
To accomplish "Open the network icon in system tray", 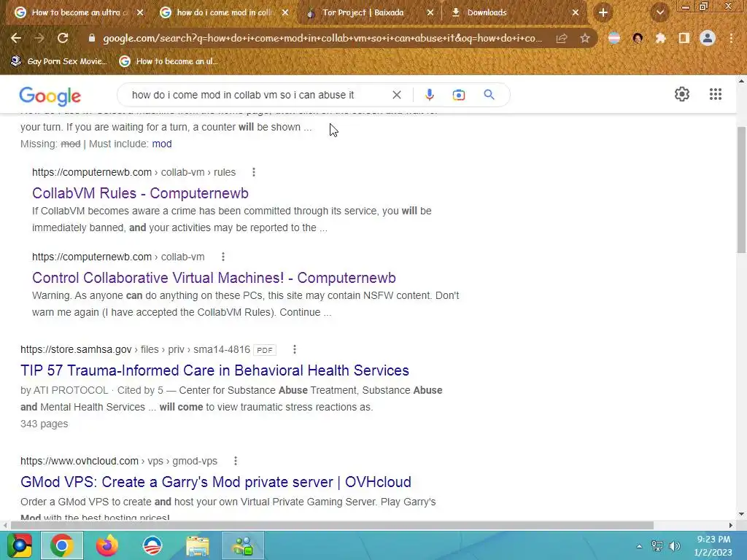I will point(657,545).
